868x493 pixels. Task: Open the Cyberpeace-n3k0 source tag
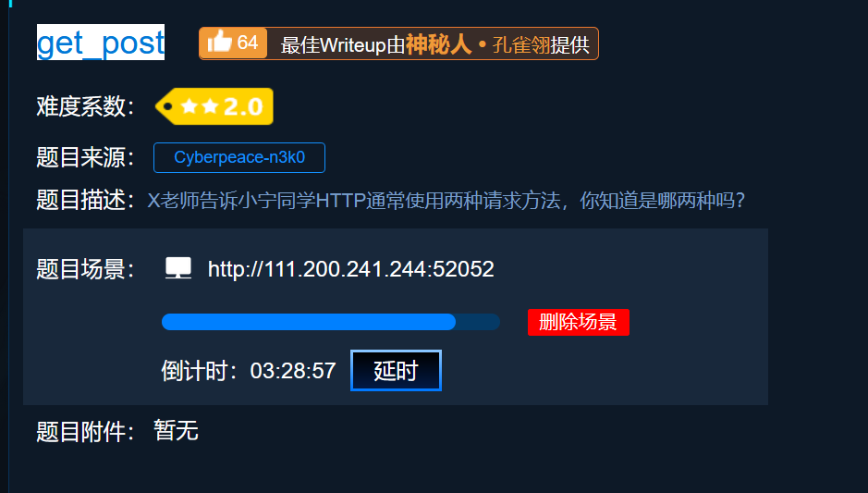click(239, 157)
